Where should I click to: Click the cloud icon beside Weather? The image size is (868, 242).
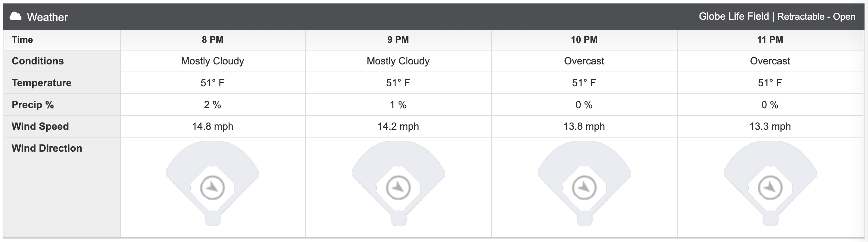(16, 16)
